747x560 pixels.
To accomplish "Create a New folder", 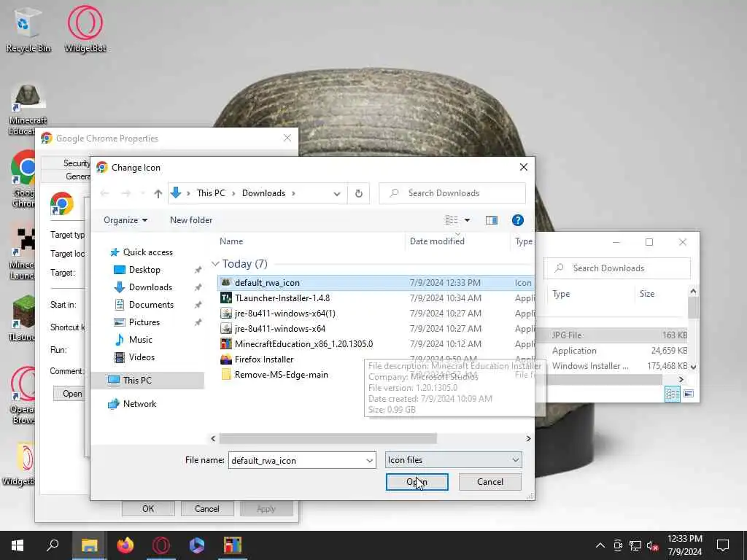I will [x=191, y=220].
